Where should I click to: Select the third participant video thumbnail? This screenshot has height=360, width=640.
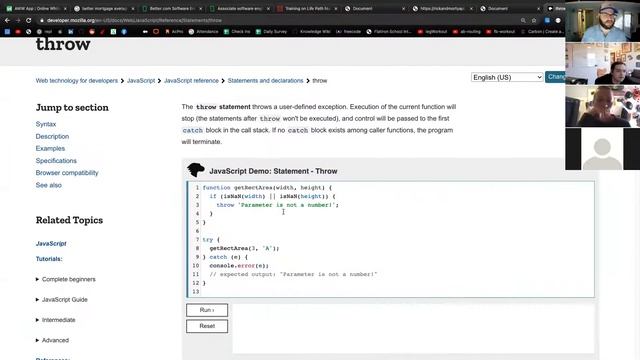pyautogui.click(x=602, y=106)
